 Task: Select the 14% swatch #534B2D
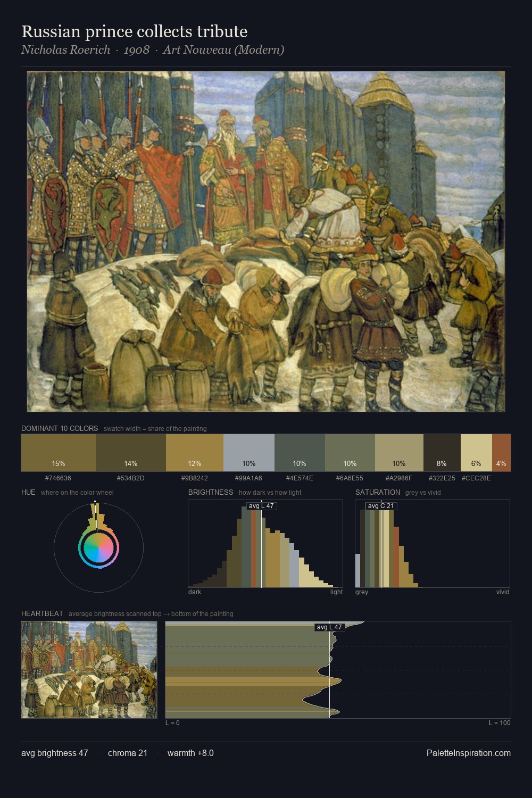131,453
